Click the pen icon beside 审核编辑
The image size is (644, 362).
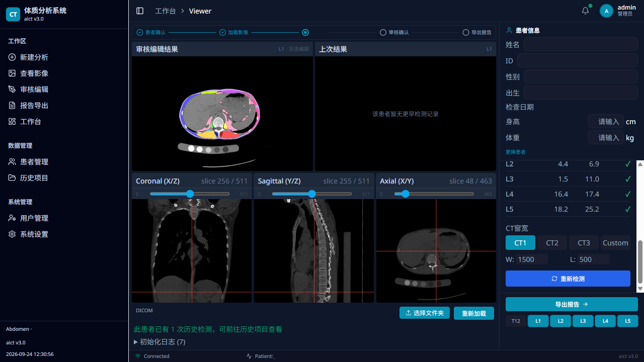point(12,89)
